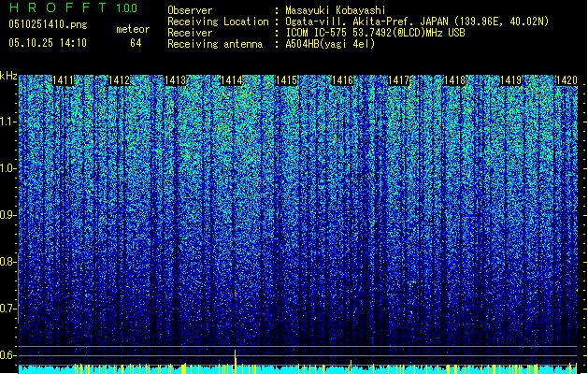Click receiver text ICOM IC-575 53.7492 MHz USB
This screenshot has height=374, width=588.
click(x=376, y=33)
